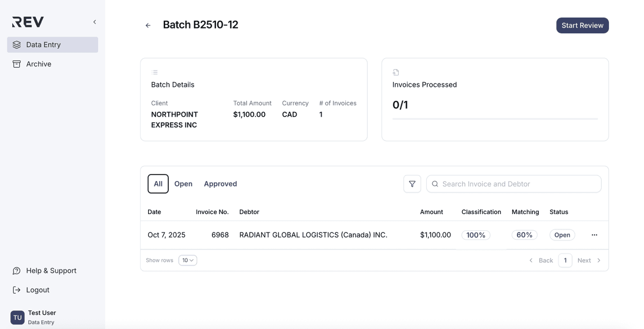This screenshot has width=644, height=329.
Task: Go back using the arrow icon
Action: (x=148, y=26)
